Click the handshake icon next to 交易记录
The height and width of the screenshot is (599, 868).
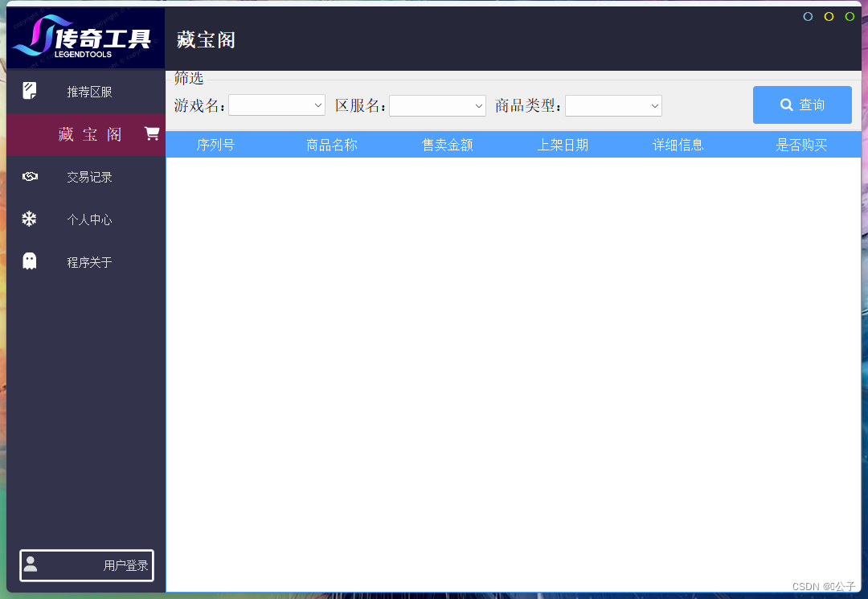click(30, 176)
